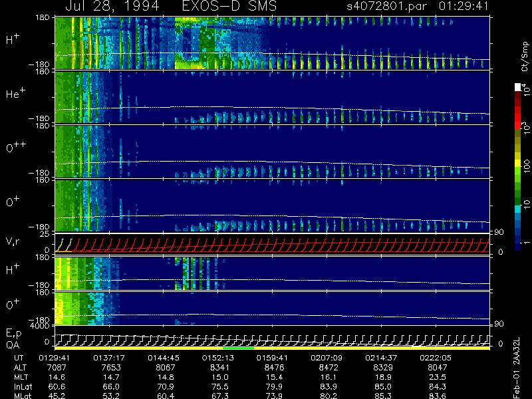Click UT value '0222:05'

436,358
